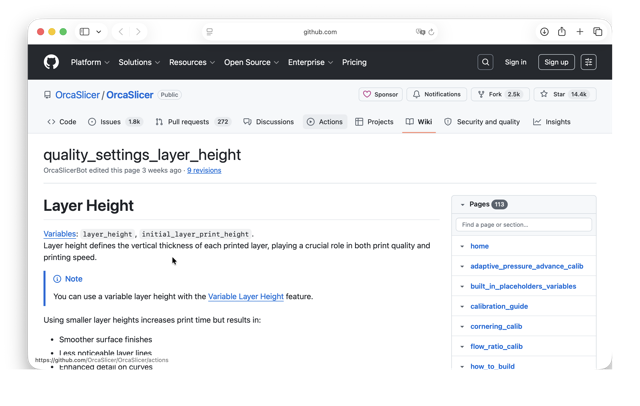
Task: Click the initial_layer_print_height code text
Action: 195,234
